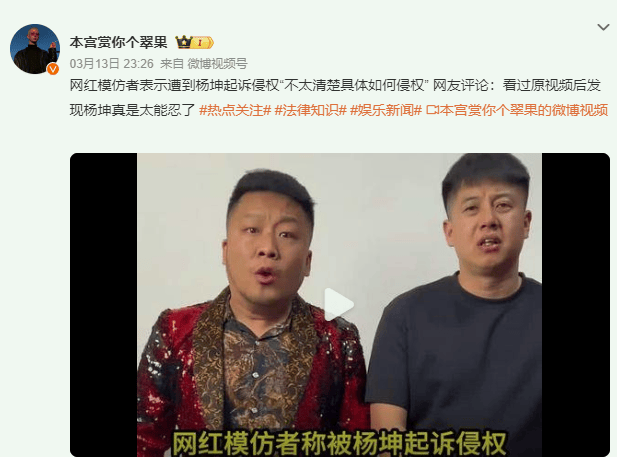Viewport: 617px width, 457px height.
Task: Click the yellow subtitle 网红模仿者称被杨坤起诉侵权
Action: 339,443
